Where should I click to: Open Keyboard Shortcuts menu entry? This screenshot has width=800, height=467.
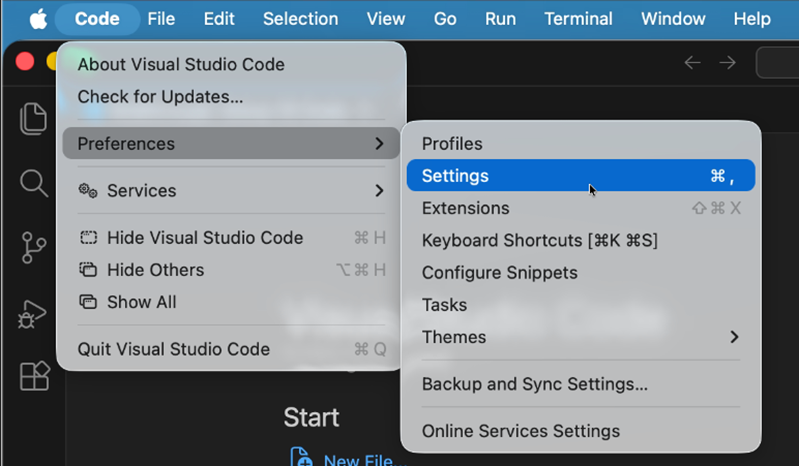click(x=539, y=241)
